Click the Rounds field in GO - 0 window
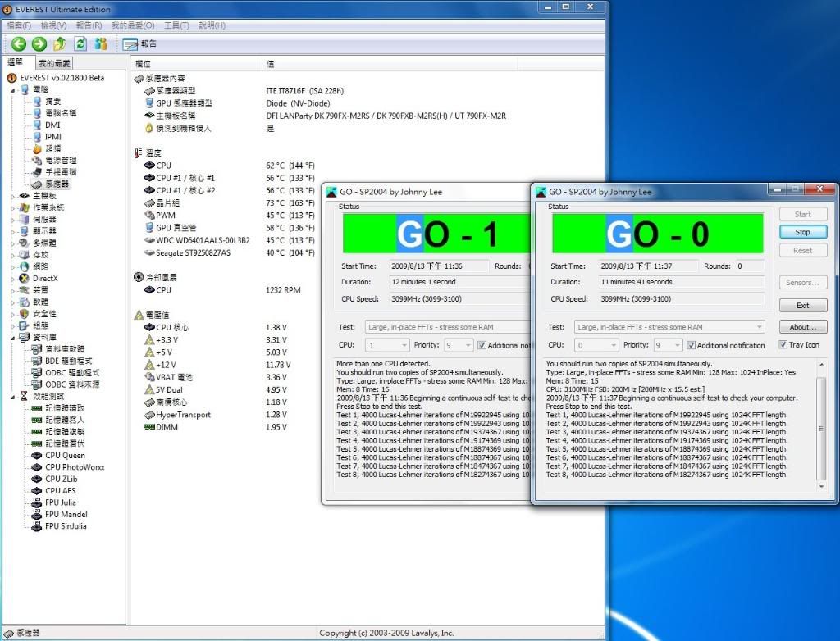This screenshot has height=641, width=840. pyautogui.click(x=750, y=266)
